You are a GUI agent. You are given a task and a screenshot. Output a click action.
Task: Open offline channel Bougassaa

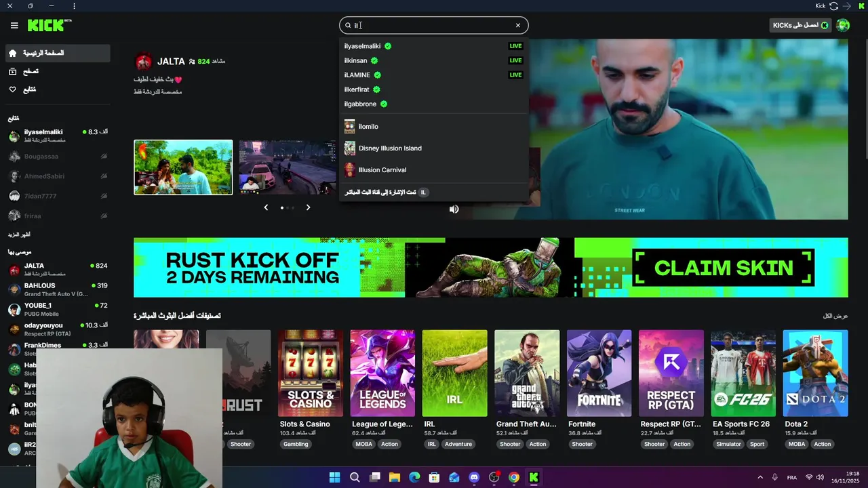pos(58,157)
